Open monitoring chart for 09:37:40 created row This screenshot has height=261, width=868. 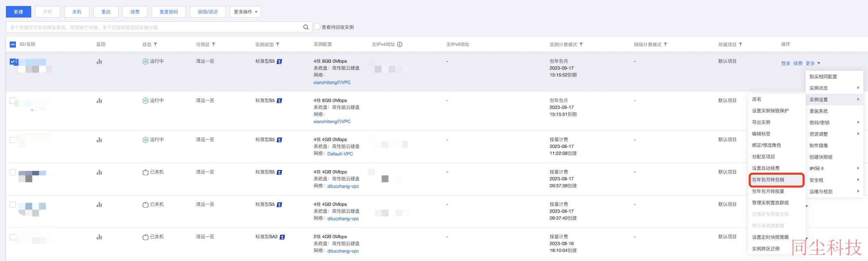tap(99, 204)
